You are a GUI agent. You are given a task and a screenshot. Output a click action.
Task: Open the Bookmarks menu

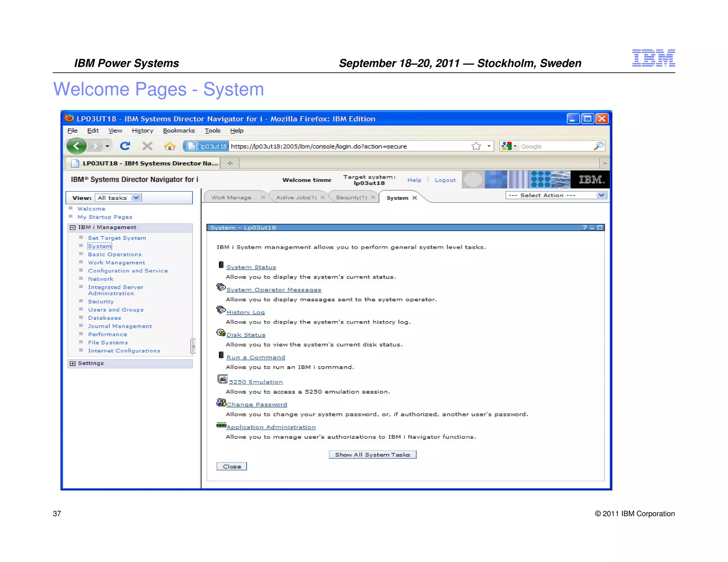179,131
